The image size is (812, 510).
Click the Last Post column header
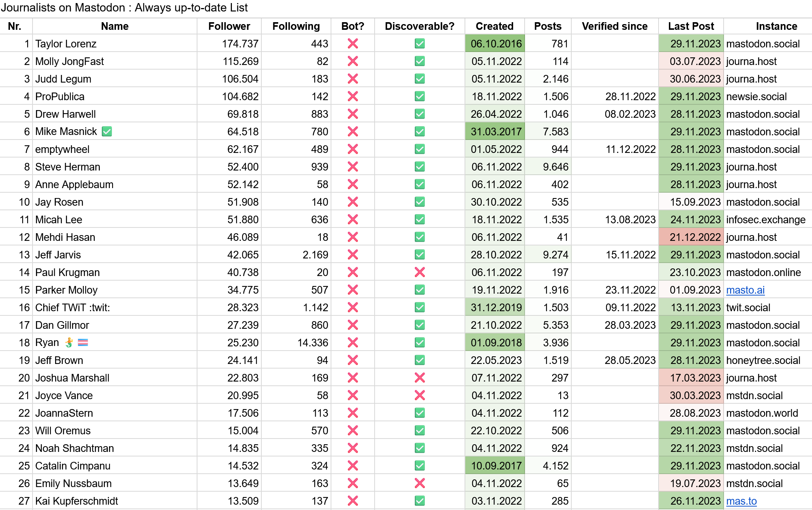(691, 26)
